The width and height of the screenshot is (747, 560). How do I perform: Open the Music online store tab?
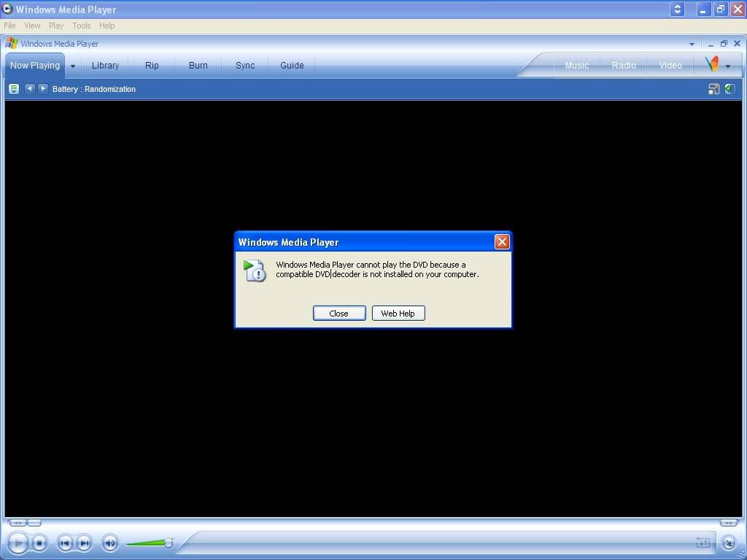(577, 65)
